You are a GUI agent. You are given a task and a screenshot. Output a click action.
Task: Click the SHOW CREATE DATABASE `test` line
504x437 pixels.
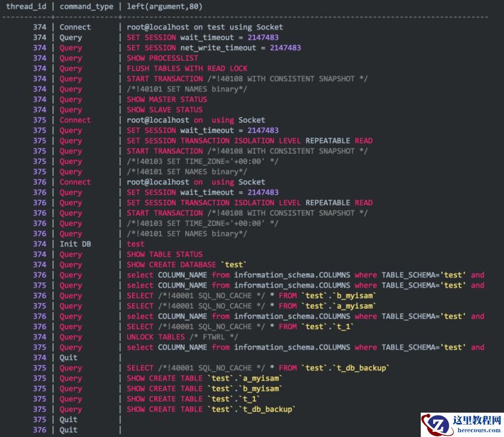[x=187, y=265]
